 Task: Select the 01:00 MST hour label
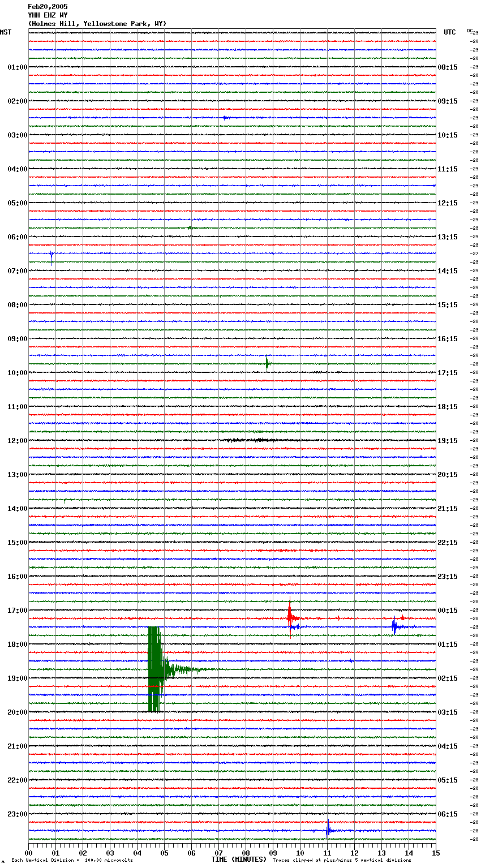[x=17, y=67]
